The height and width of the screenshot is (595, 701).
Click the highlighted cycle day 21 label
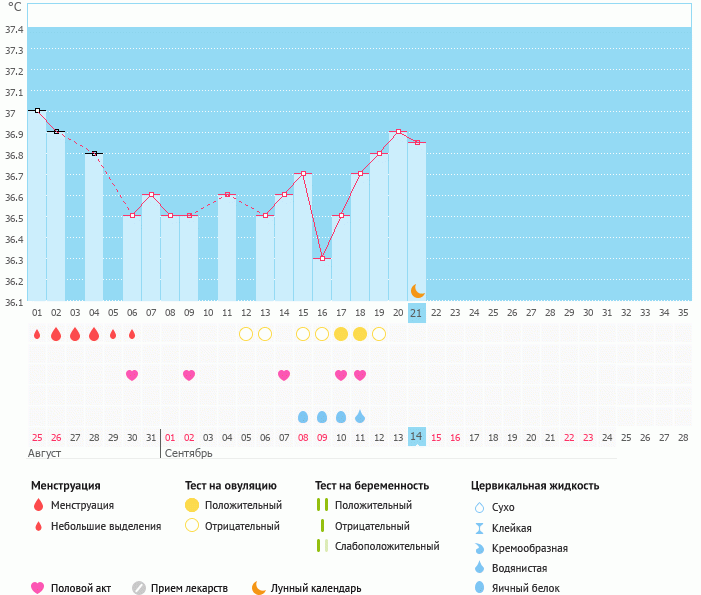click(x=417, y=312)
